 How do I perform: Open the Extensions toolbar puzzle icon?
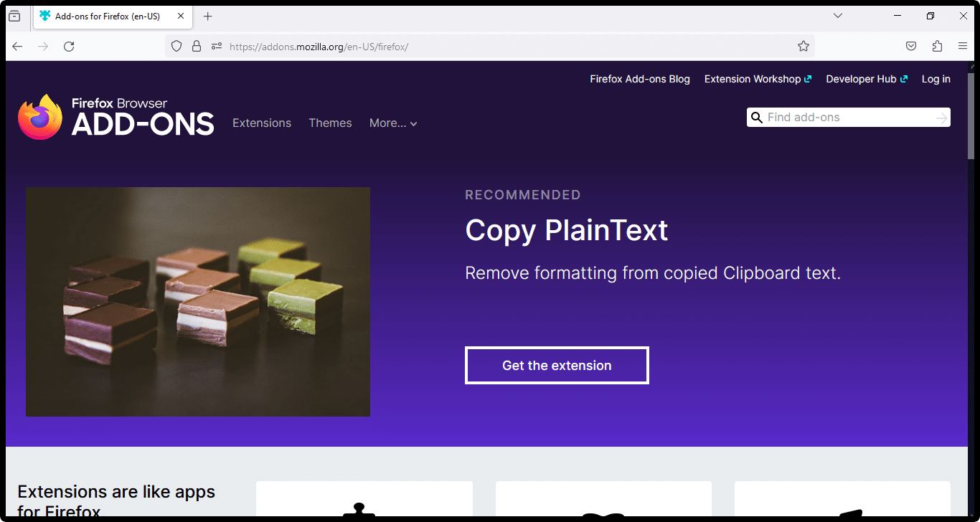(937, 47)
